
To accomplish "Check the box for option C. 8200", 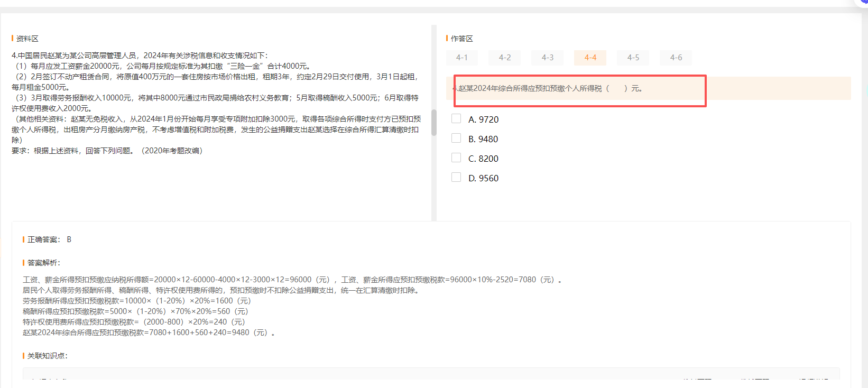I will pyautogui.click(x=456, y=158).
